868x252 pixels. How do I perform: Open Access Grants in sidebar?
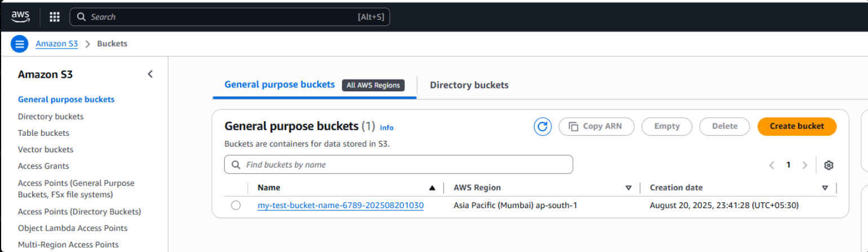(x=43, y=166)
